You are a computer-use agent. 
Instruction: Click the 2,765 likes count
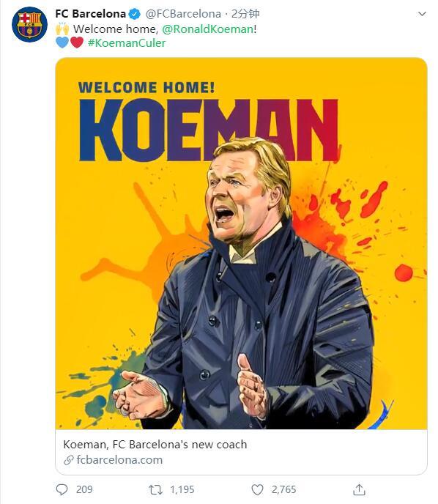pos(283,489)
